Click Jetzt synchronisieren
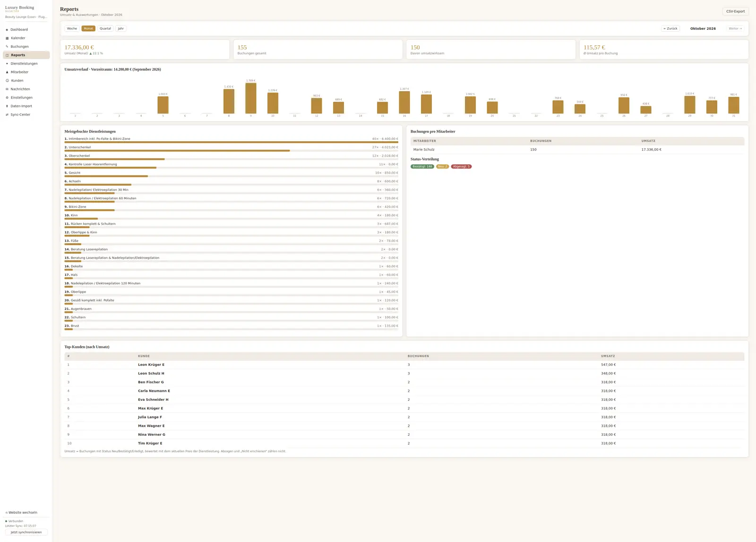 [x=26, y=532]
